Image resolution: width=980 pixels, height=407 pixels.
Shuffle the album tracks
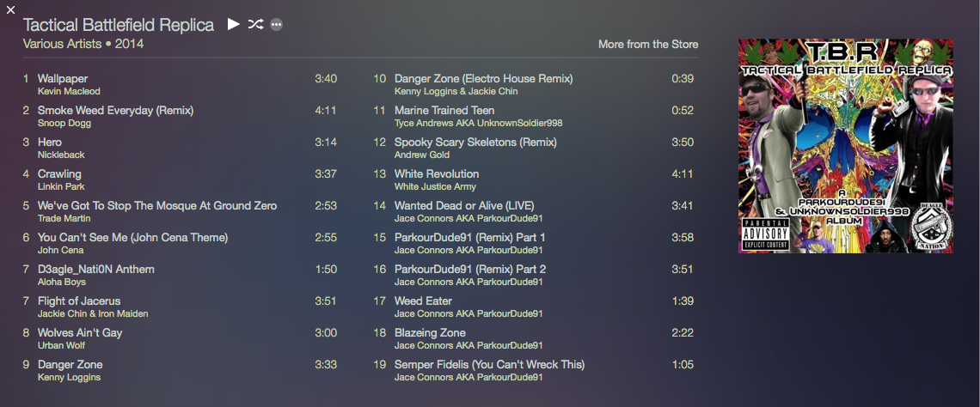pyautogui.click(x=255, y=24)
